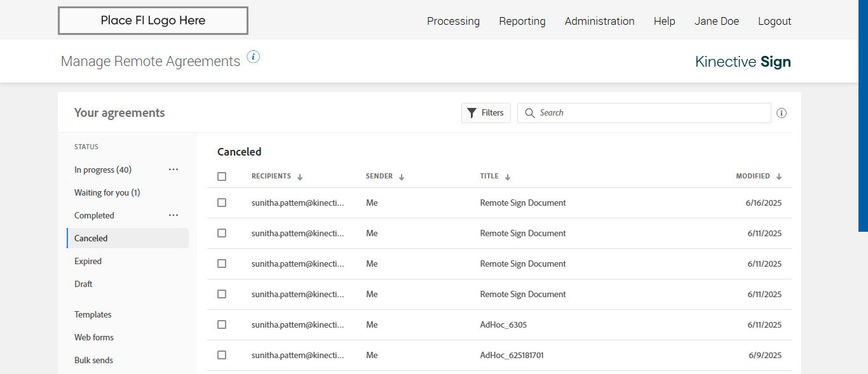868x374 pixels.
Task: Show Waiting for you agreements
Action: point(107,192)
